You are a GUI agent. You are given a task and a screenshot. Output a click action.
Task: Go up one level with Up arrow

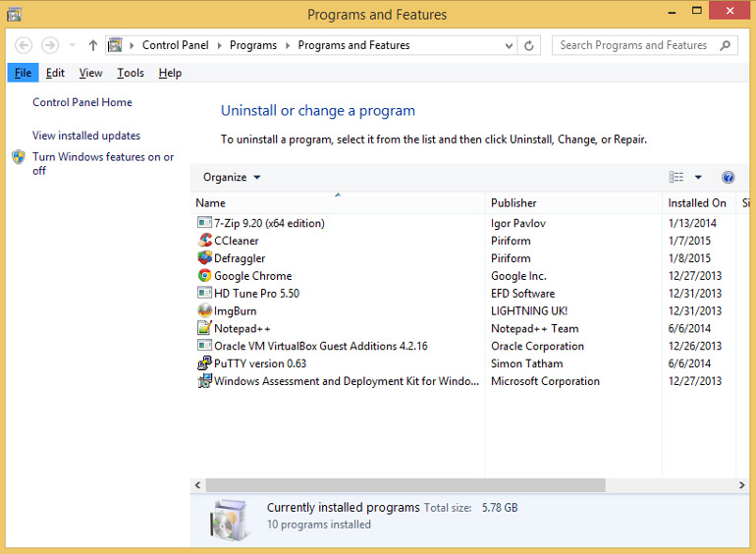93,45
